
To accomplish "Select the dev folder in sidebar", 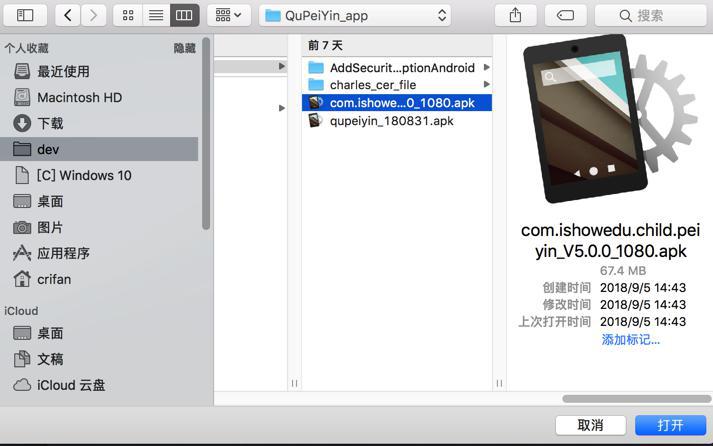I will [99, 149].
